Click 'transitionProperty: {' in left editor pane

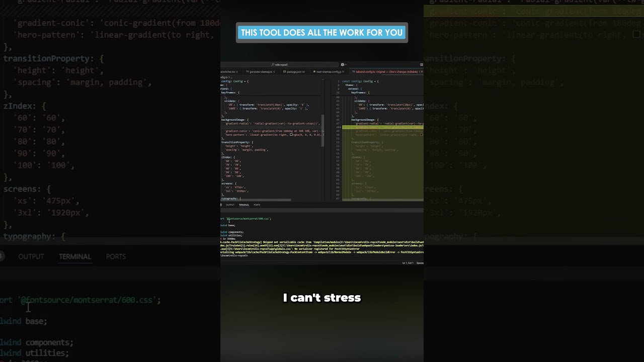[x=237, y=142]
